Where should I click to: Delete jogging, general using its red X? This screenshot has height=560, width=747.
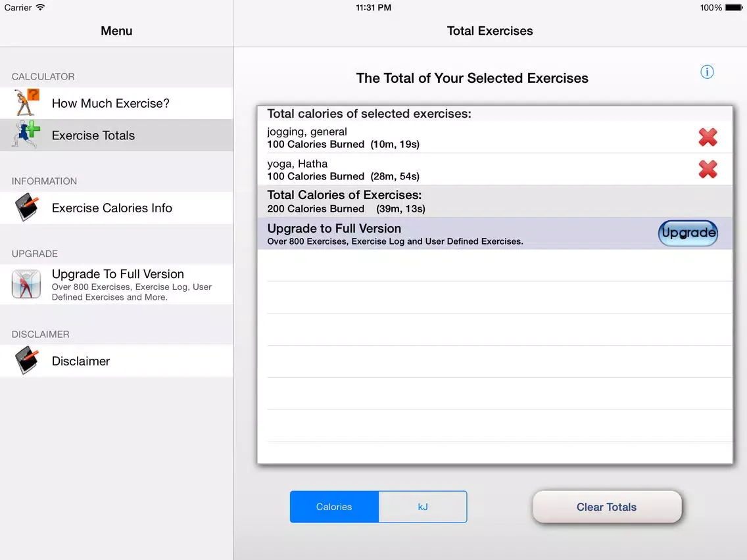coord(708,137)
